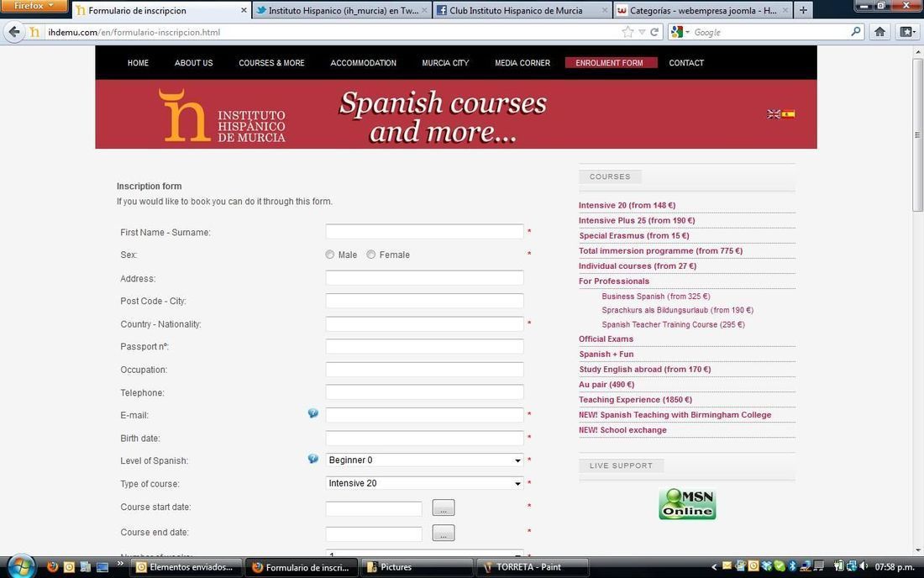Image resolution: width=924 pixels, height=578 pixels.
Task: Click the page vertical scrollbar thumb
Action: click(917, 134)
